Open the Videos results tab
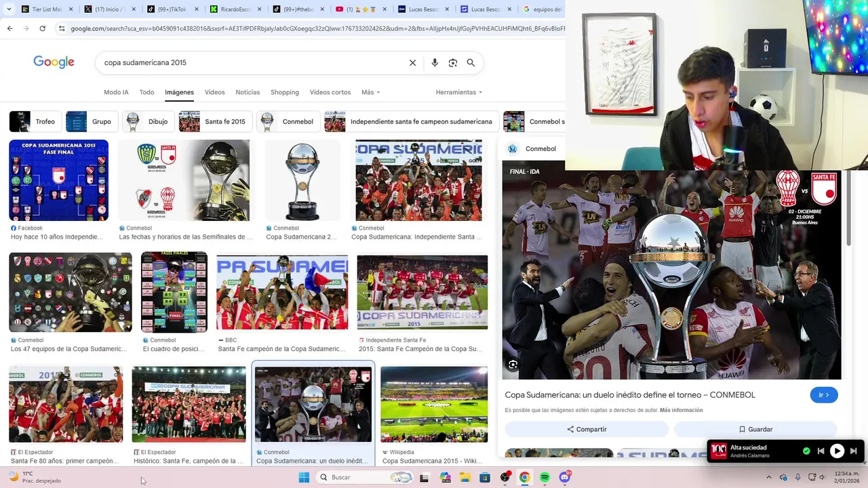Viewport: 868px width, 488px height. click(214, 92)
